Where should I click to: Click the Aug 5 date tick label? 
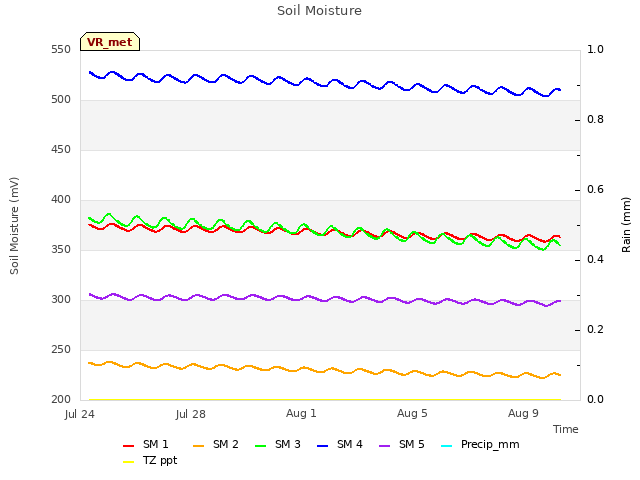tap(412, 413)
